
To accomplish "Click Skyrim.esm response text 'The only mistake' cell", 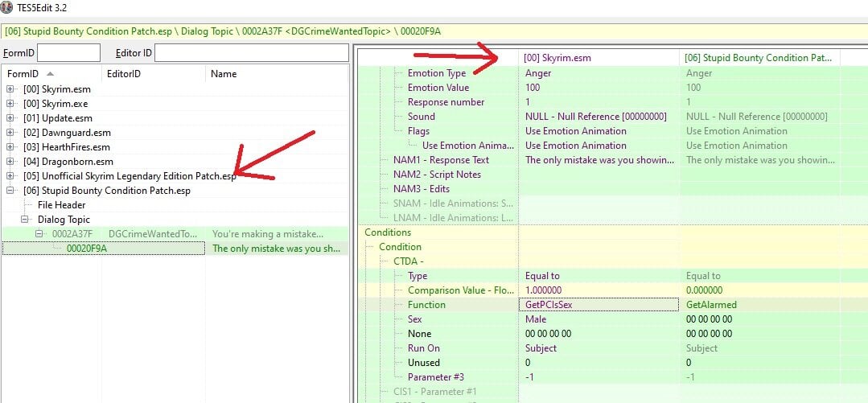I will point(599,159).
